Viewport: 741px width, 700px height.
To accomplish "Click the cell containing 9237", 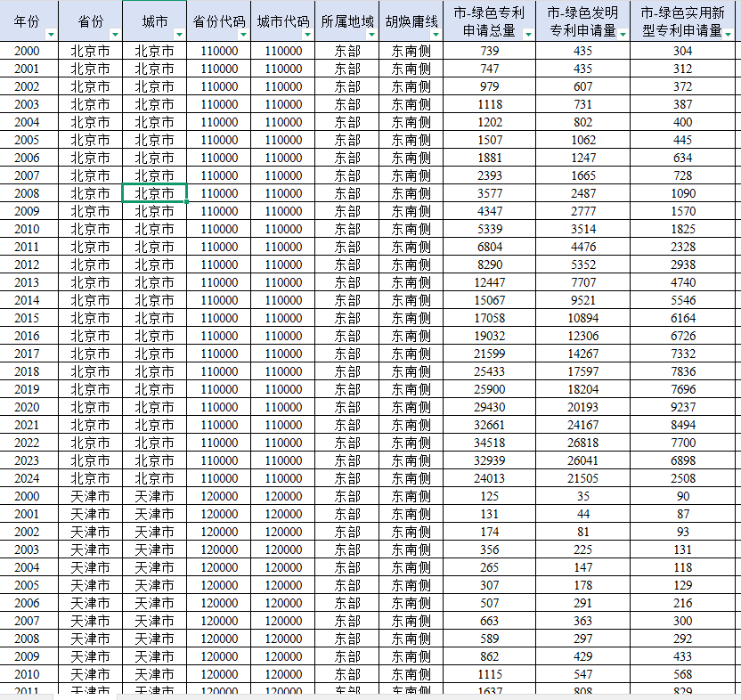I will 683,407.
